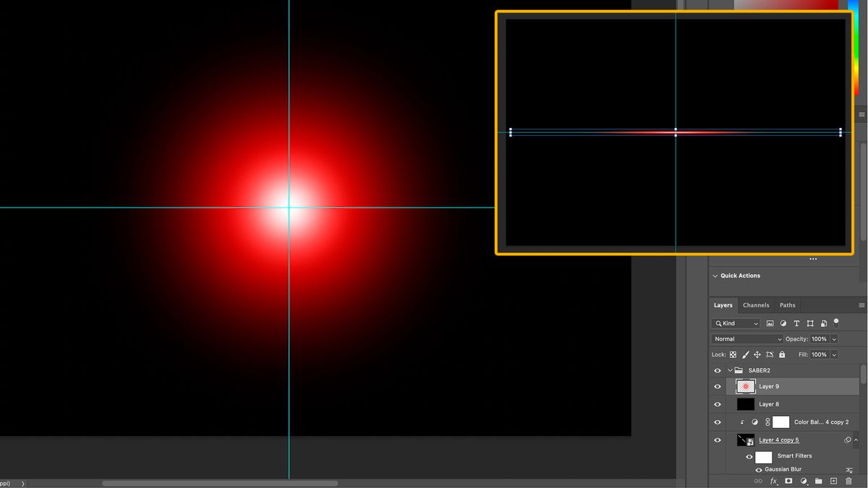Create a new adjustment layer
Viewport: 868px width, 488px height.
click(x=803, y=481)
